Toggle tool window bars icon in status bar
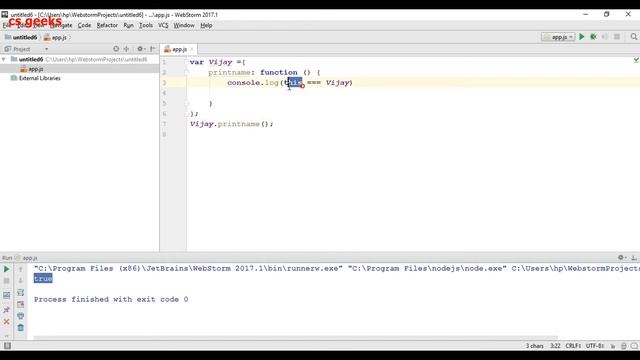 tap(7, 346)
